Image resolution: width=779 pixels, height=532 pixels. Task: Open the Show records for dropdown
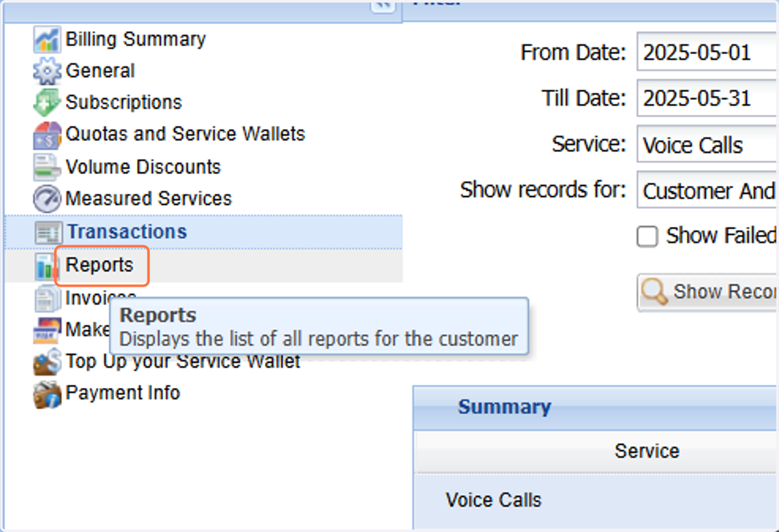(708, 191)
